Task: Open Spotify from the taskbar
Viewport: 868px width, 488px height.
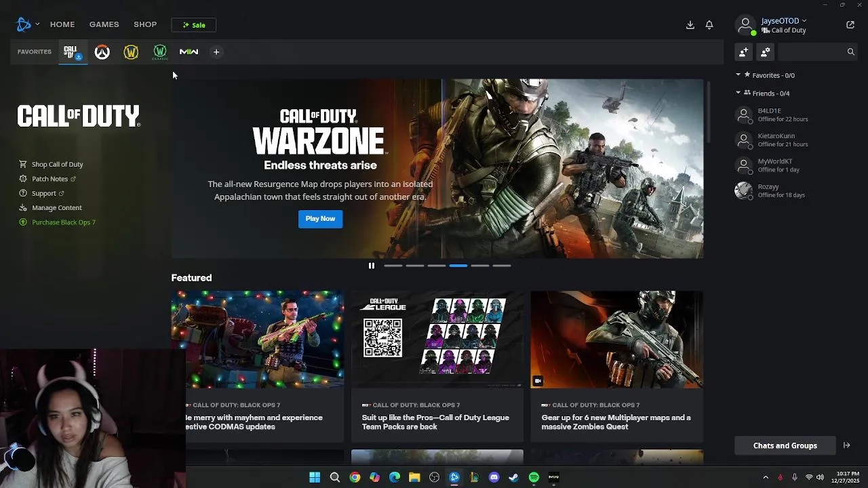Action: tap(534, 477)
